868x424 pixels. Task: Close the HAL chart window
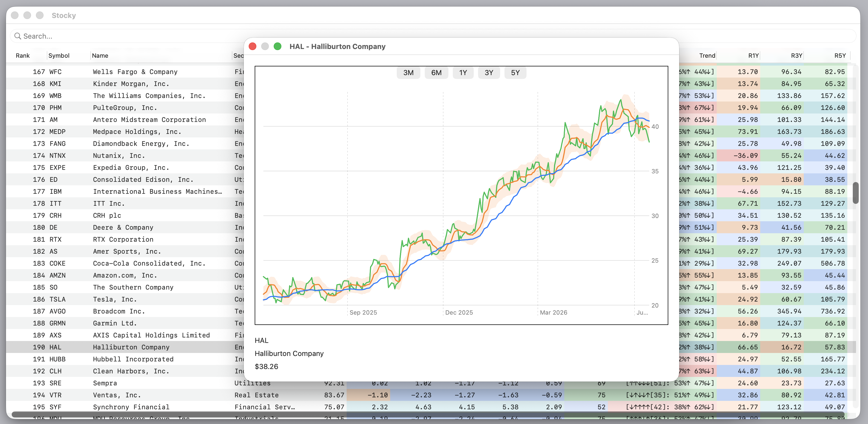[x=253, y=47]
